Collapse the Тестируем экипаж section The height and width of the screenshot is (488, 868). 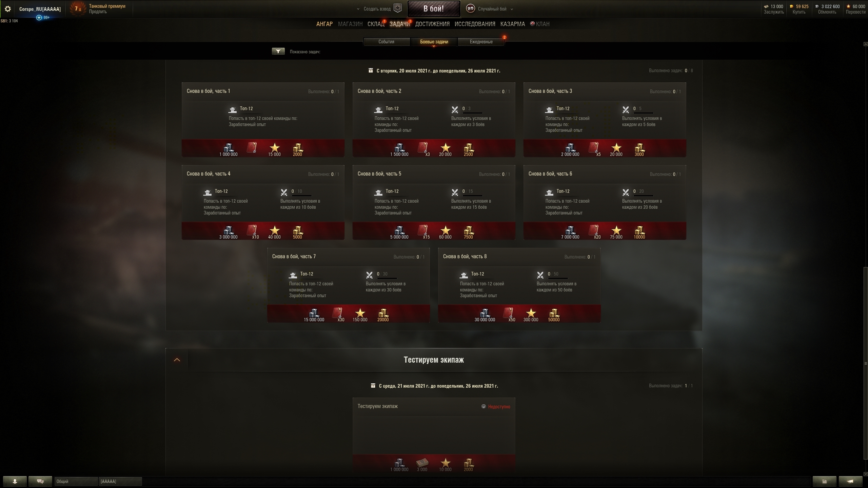coord(177,360)
